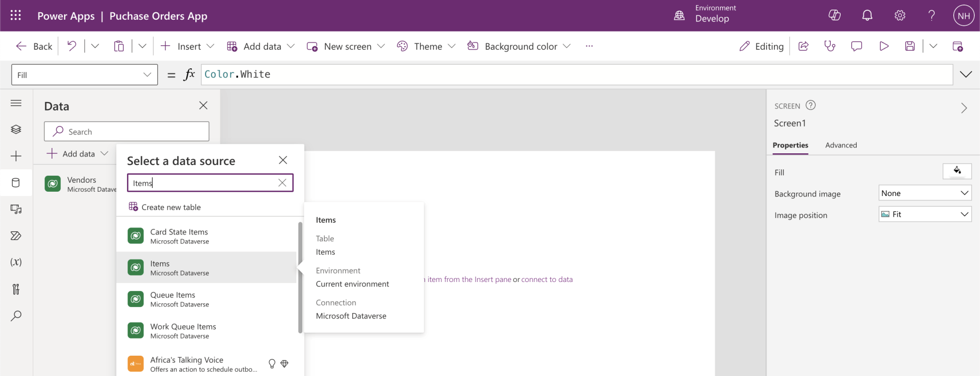Toggle the hamburger menu in left rail
980x376 pixels.
click(x=16, y=103)
